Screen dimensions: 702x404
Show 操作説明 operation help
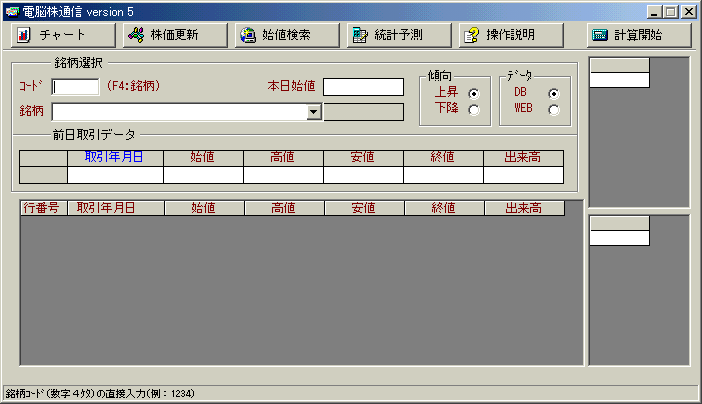coord(511,35)
